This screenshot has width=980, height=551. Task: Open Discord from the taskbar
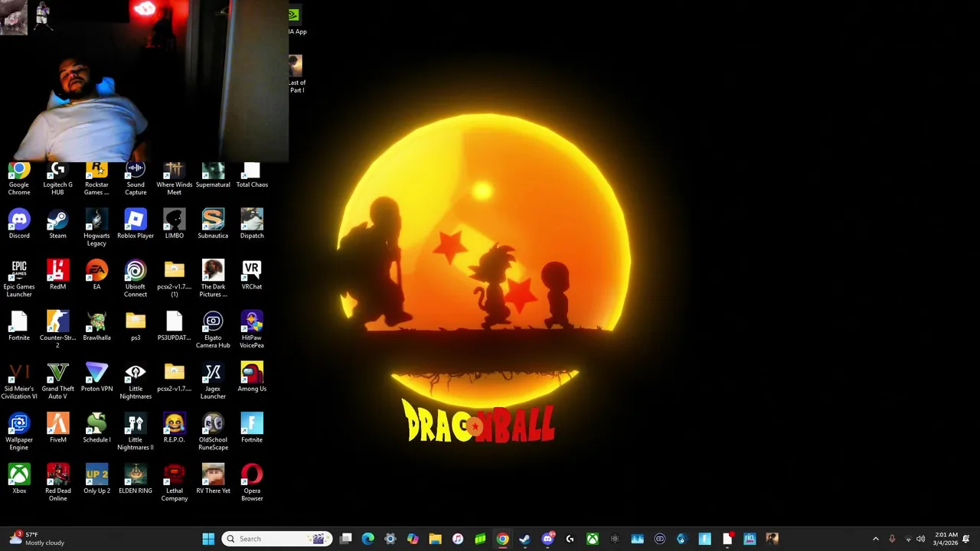point(547,539)
